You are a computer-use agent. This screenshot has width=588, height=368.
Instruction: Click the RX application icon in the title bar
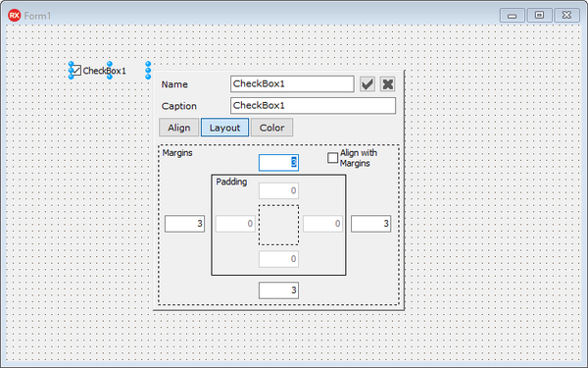[15, 16]
